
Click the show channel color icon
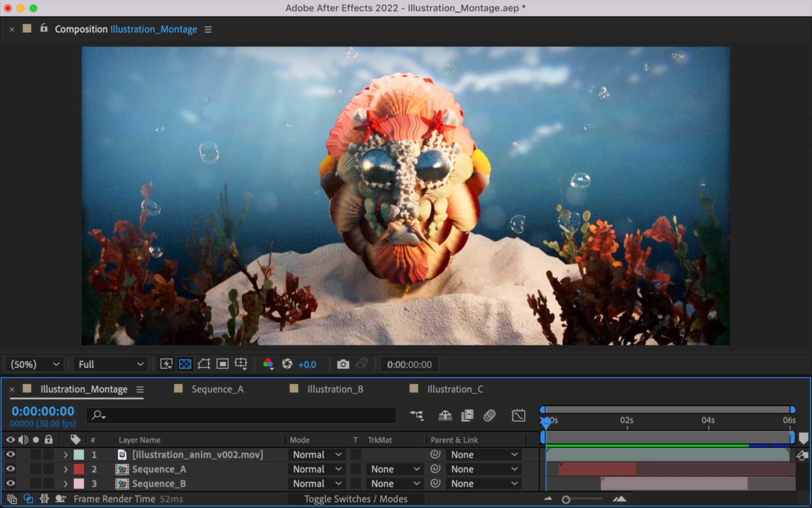click(268, 364)
